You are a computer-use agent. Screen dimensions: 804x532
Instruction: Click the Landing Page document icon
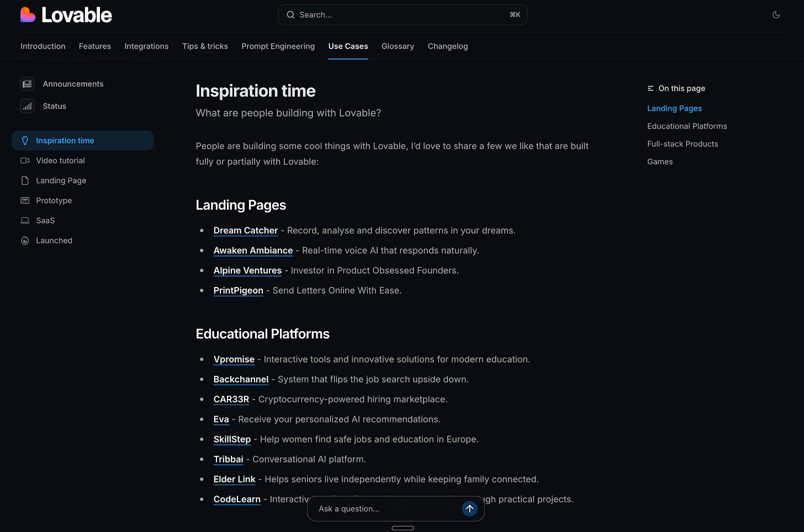click(25, 180)
